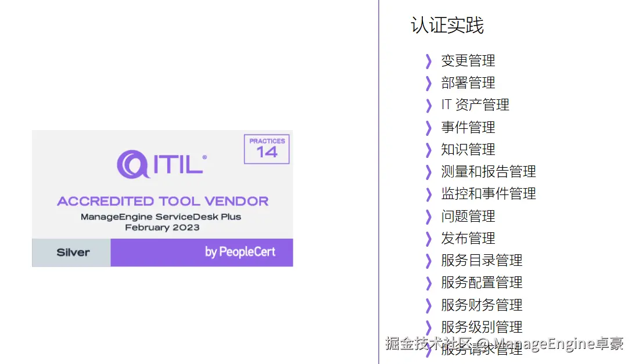Select the 服务级别管理 list item

click(482, 327)
